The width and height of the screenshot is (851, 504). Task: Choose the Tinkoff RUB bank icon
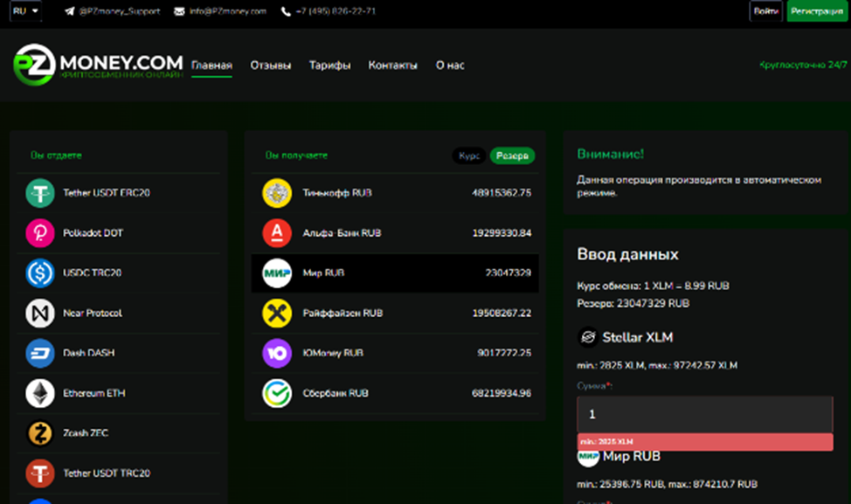point(277,193)
